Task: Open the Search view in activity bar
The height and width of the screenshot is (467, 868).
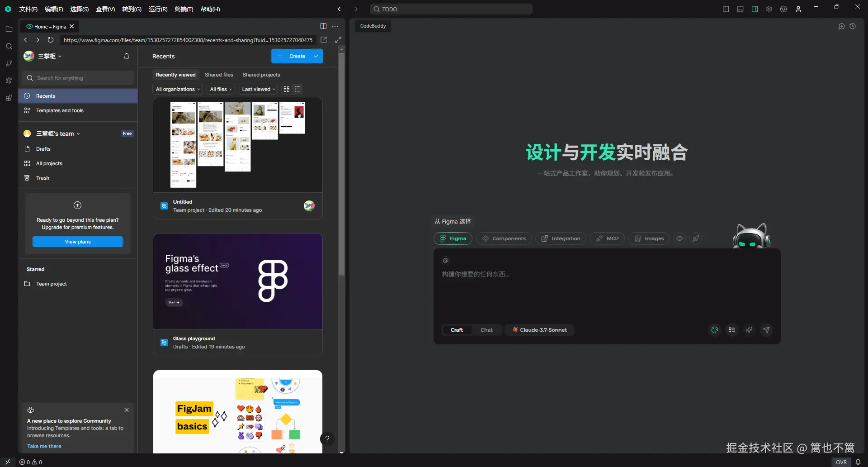Action: (x=9, y=46)
